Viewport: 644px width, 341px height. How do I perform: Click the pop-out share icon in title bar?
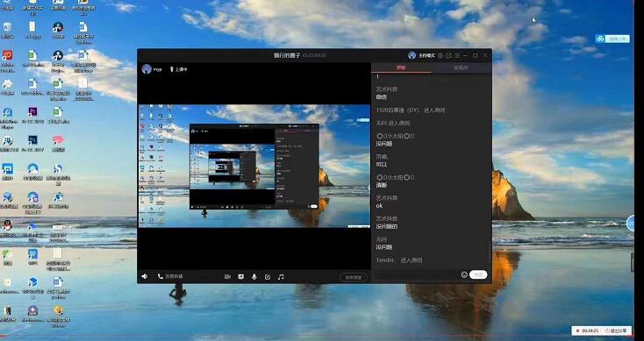pyautogui.click(x=448, y=55)
